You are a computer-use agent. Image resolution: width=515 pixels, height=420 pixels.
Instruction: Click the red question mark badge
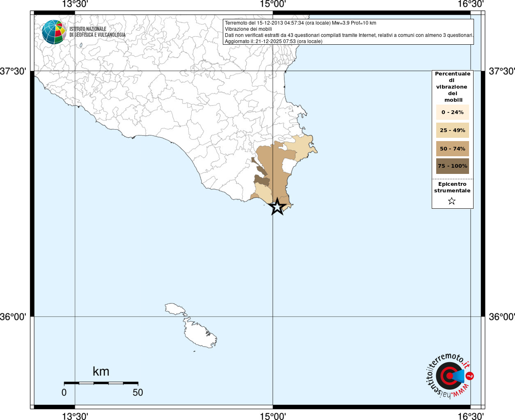pos(470,376)
